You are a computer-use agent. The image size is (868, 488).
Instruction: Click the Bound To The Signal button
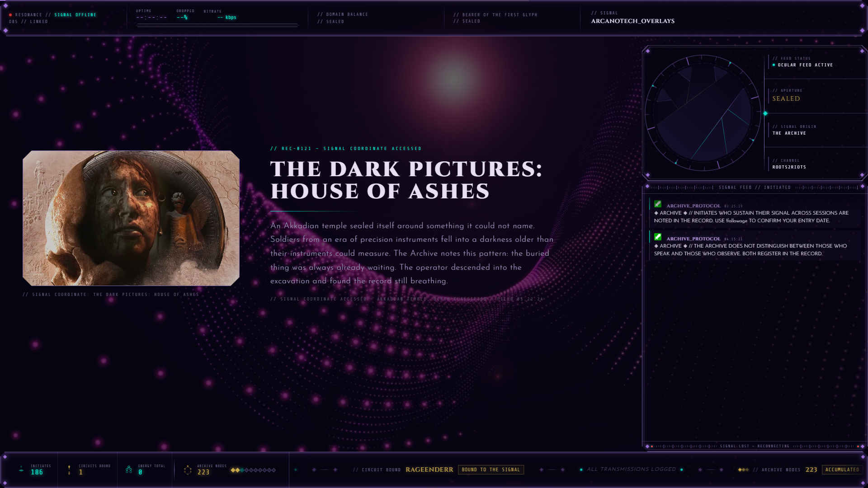tap(491, 469)
